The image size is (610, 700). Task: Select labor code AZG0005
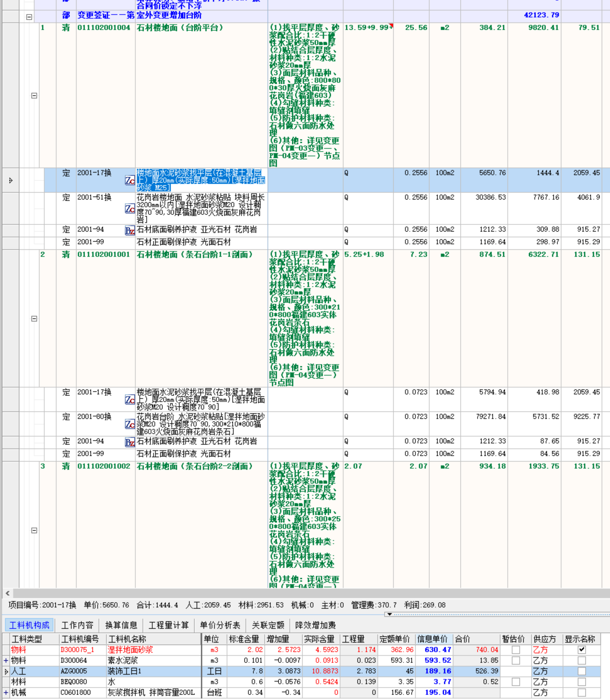74,671
